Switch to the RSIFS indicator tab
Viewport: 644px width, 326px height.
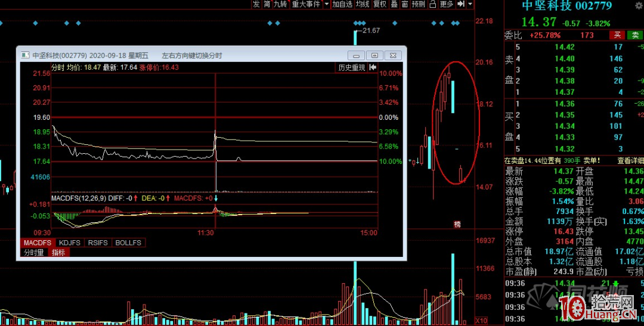tap(98, 243)
